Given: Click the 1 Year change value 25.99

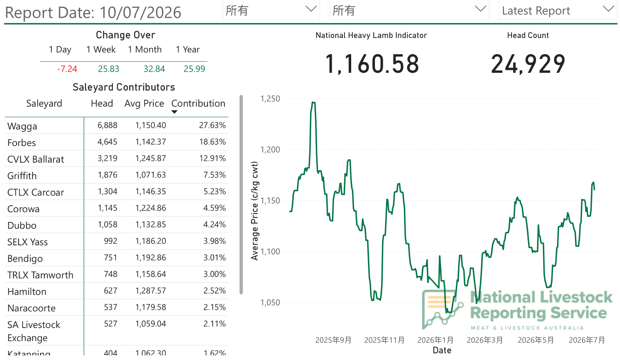Looking at the screenshot, I should click(194, 69).
